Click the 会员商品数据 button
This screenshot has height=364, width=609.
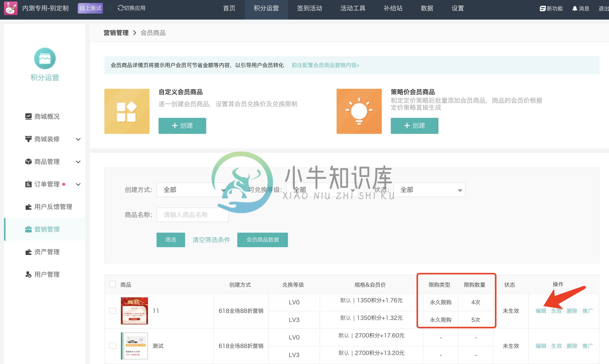(263, 240)
